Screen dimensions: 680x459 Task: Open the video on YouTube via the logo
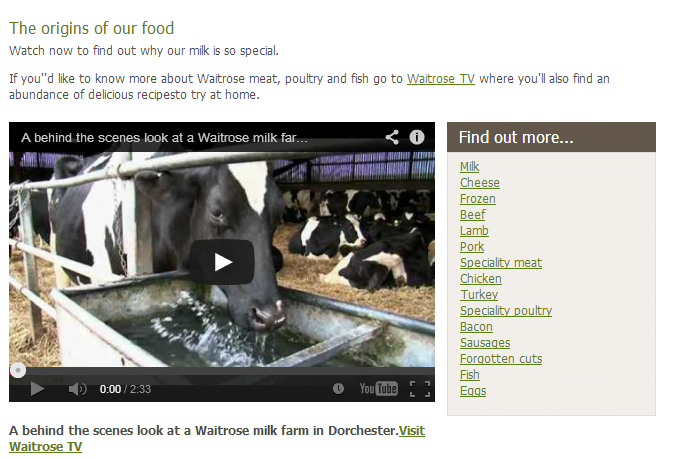coord(378,389)
